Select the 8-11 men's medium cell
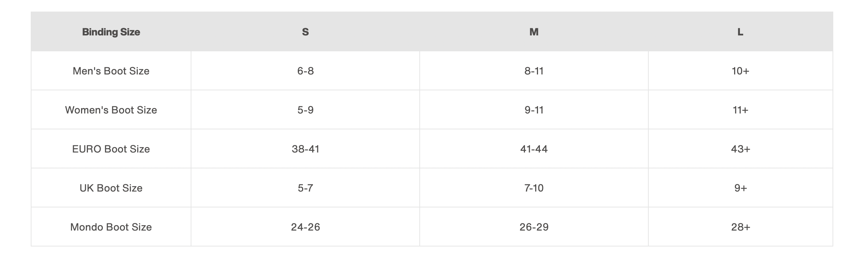 tap(534, 71)
